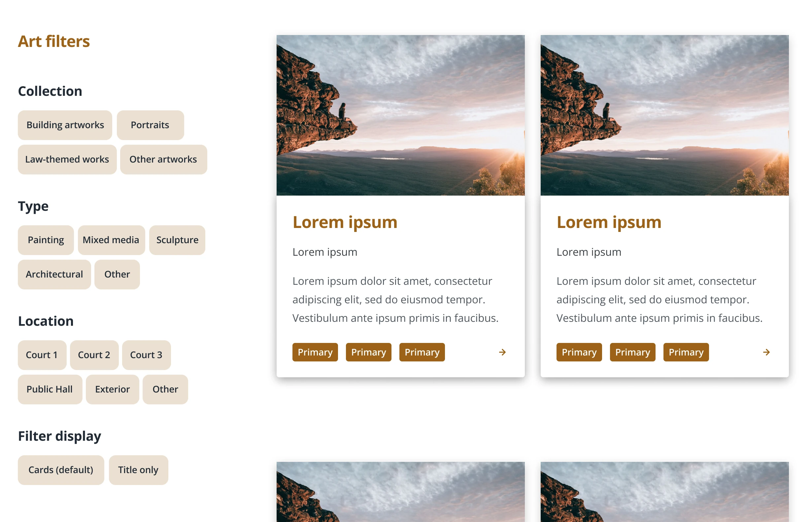Screen dimensions: 812x522
Task: Click the bottom-left card's partial image
Action: click(401, 492)
